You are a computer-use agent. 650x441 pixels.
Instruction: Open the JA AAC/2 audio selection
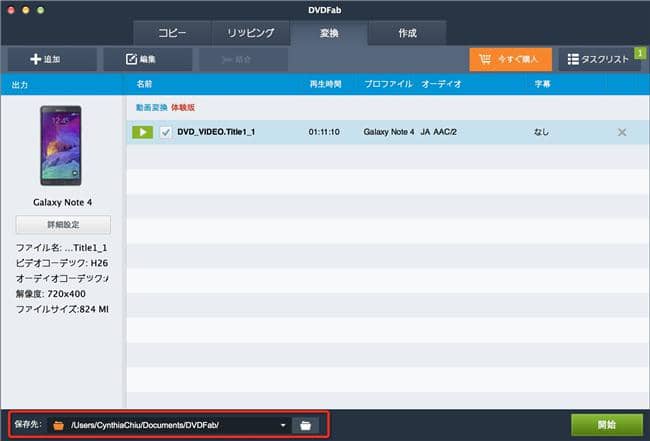click(x=439, y=132)
